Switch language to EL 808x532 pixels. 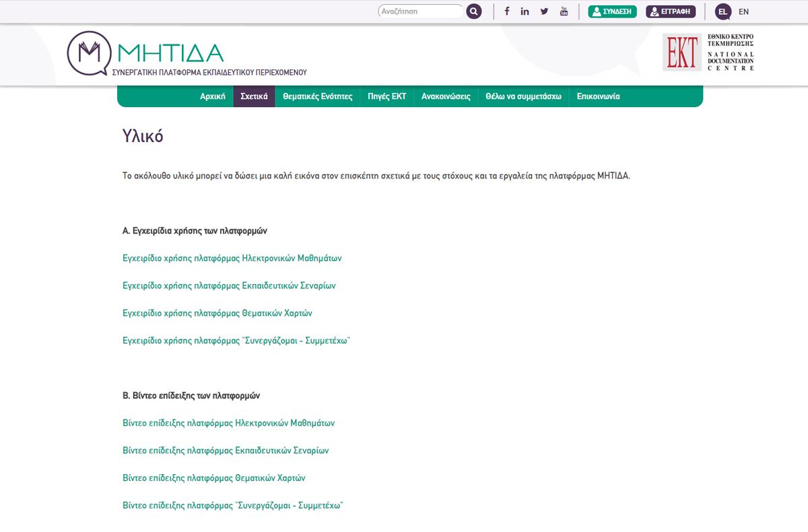click(x=722, y=11)
